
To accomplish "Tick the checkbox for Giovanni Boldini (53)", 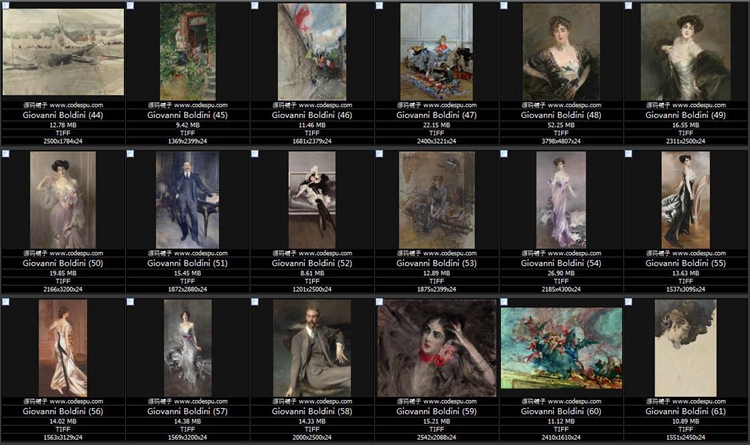I will (379, 154).
